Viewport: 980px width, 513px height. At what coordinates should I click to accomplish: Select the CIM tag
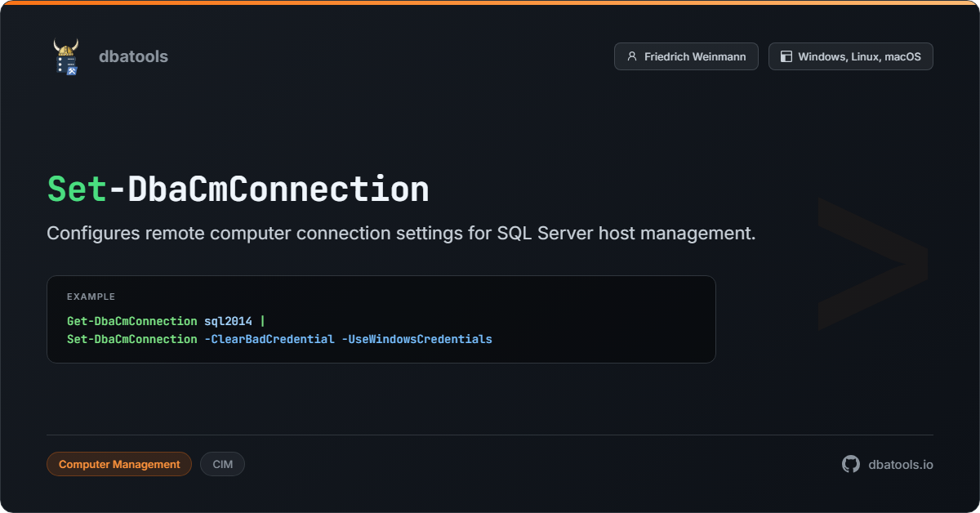(222, 464)
